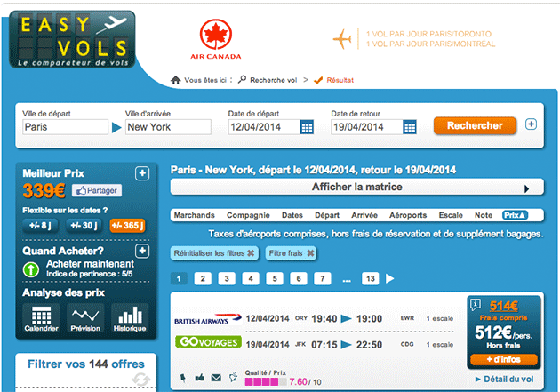This screenshot has width=560, height=392.
Task: Expand the Quand Acheter panel
Action: point(142,251)
